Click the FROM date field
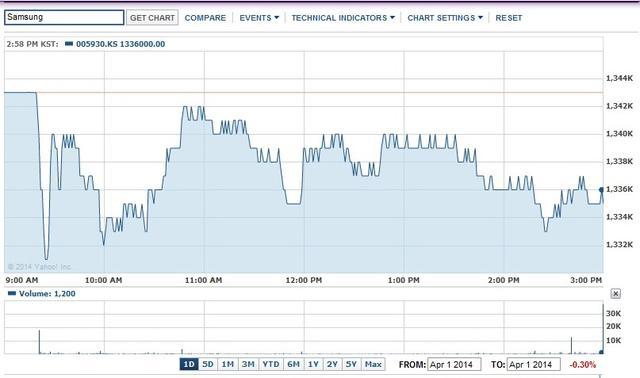 click(x=454, y=365)
